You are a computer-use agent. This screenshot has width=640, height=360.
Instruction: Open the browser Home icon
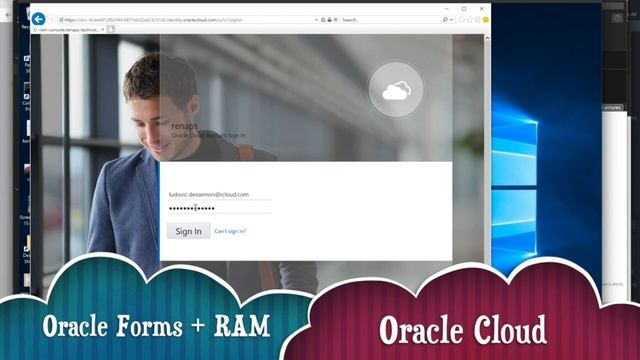(462, 20)
